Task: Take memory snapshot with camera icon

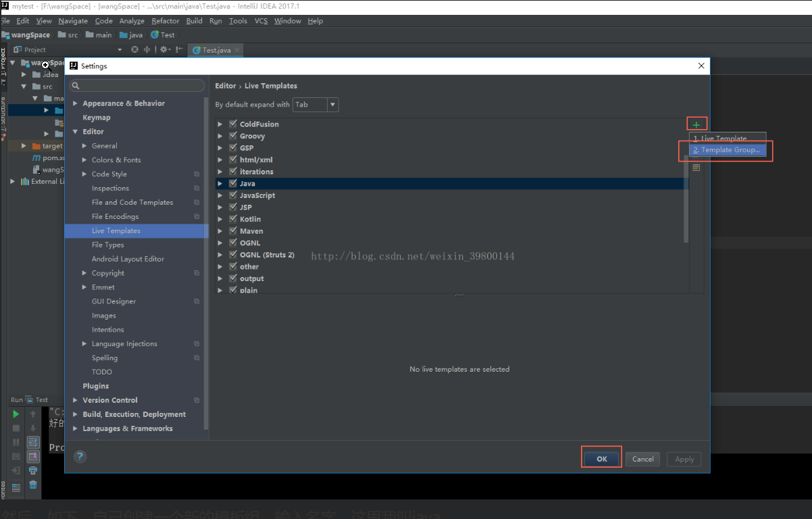Action: click(x=16, y=456)
